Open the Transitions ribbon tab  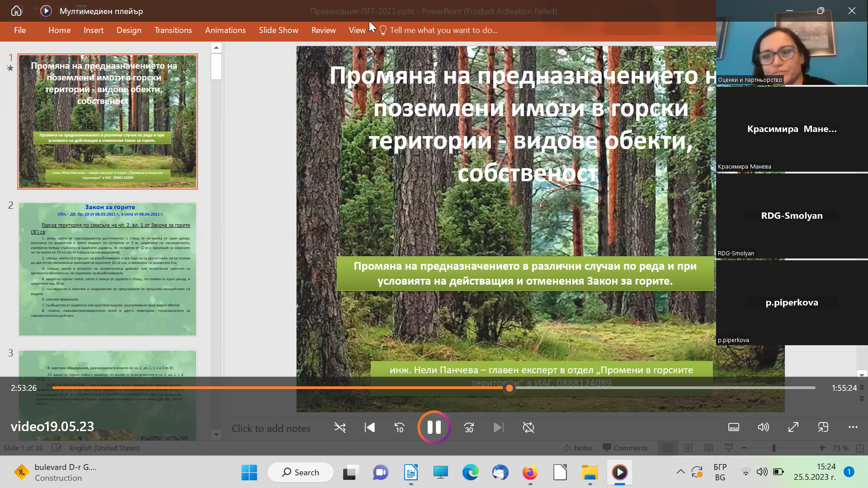click(x=173, y=30)
